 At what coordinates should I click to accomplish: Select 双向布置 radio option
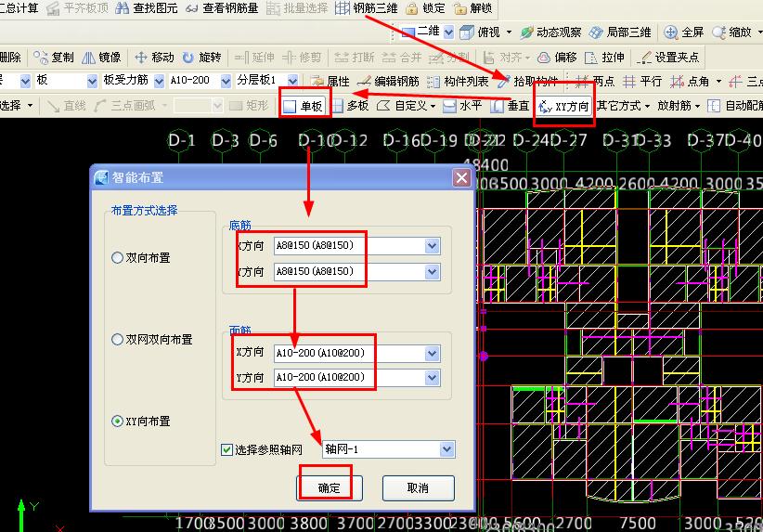141,257
